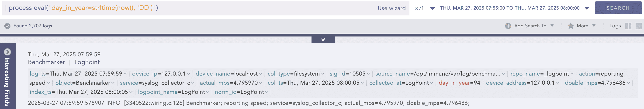Switch to the two-column logs view icon

click(628, 26)
